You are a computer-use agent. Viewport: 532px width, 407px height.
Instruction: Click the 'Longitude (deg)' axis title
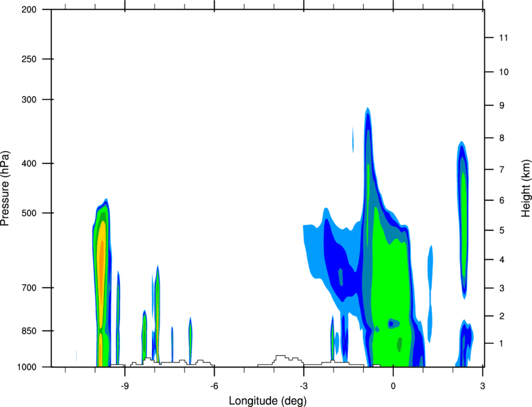(268, 401)
